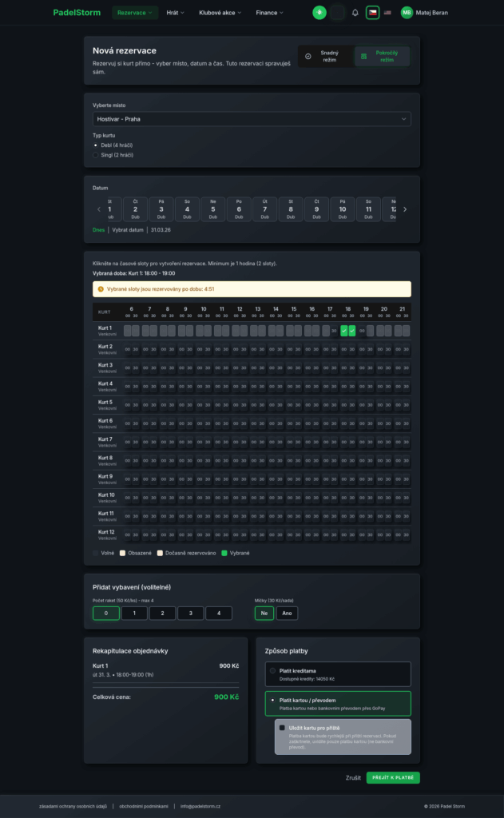Pick date Pá 3 Dub
This screenshot has height=818, width=504.
(x=161, y=209)
